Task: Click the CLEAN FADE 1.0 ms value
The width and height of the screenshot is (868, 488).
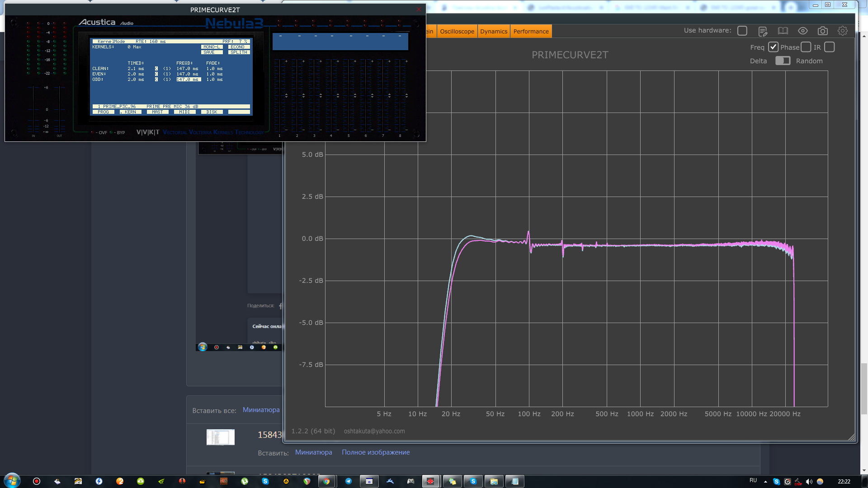Action: click(x=214, y=69)
